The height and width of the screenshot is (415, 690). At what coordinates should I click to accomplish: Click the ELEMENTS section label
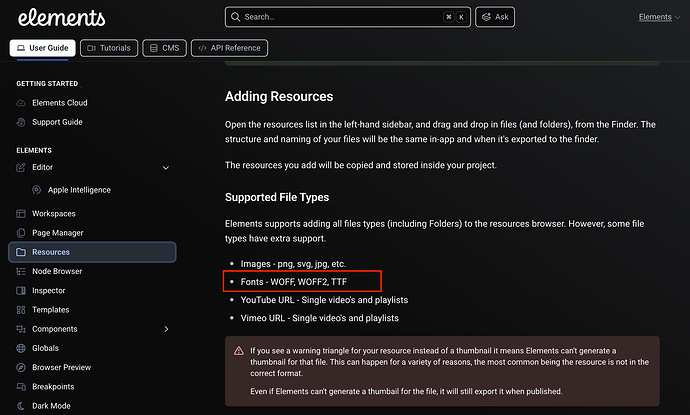(34, 151)
